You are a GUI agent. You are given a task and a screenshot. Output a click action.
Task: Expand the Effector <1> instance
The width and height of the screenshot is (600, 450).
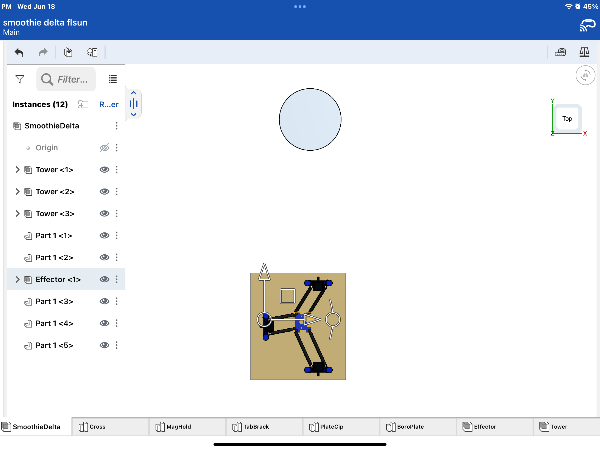pos(17,279)
